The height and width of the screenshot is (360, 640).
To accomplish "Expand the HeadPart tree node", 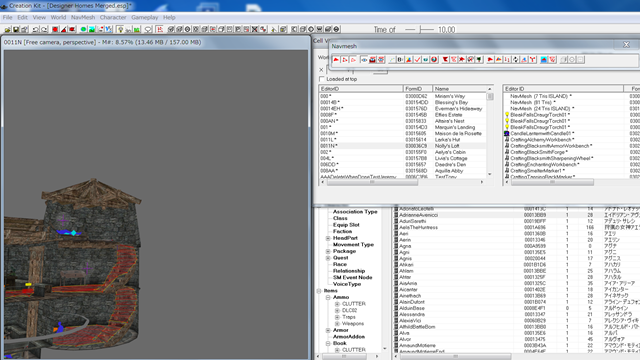I will (328, 238).
